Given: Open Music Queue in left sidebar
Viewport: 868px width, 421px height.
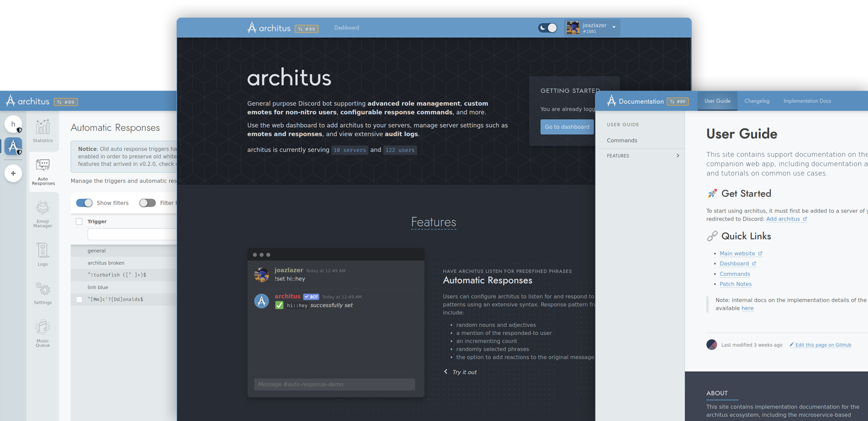Looking at the screenshot, I should click(x=42, y=333).
